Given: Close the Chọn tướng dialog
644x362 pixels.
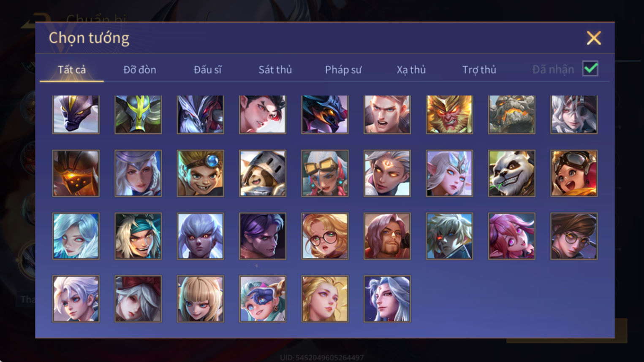Looking at the screenshot, I should tap(594, 38).
